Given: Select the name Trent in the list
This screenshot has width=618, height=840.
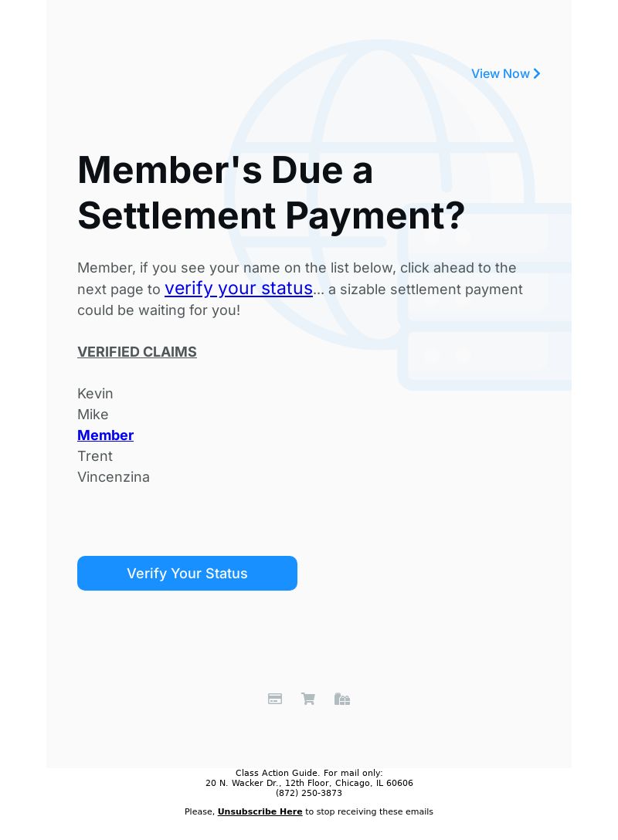Looking at the screenshot, I should coord(95,456).
